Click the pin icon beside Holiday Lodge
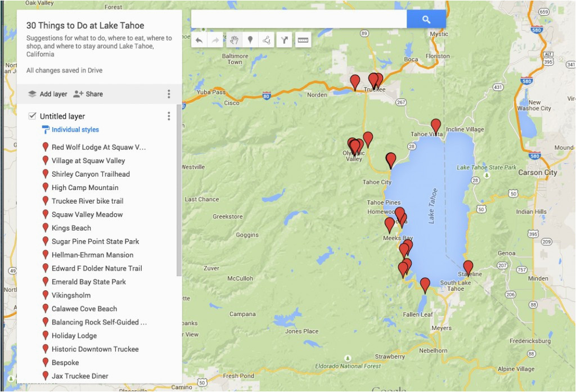Viewport: 576px width, 392px height. (46, 335)
